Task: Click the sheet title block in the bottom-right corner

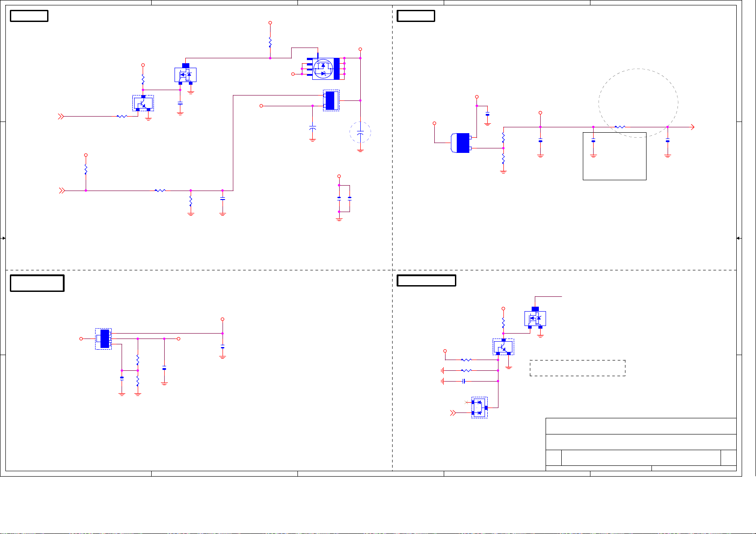Action: 641,444
